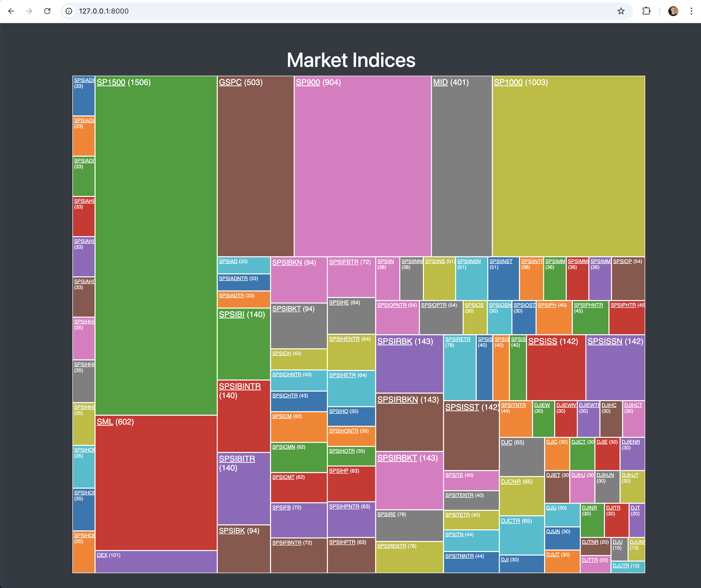Viewport: 701px width, 588px height.
Task: Bookmark the page via the star icon
Action: pyautogui.click(x=621, y=11)
